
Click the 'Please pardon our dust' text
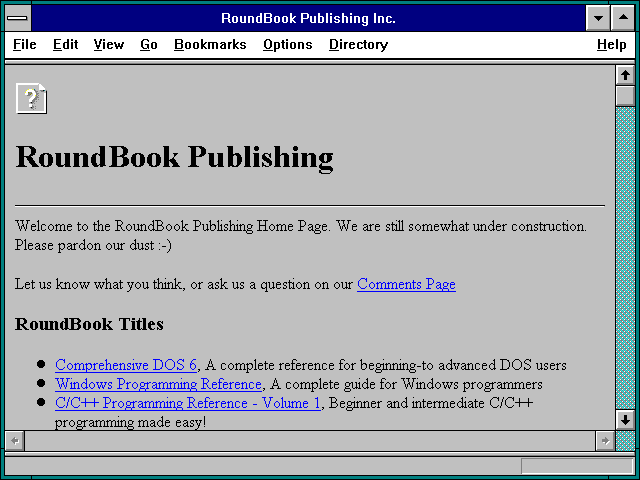point(93,245)
